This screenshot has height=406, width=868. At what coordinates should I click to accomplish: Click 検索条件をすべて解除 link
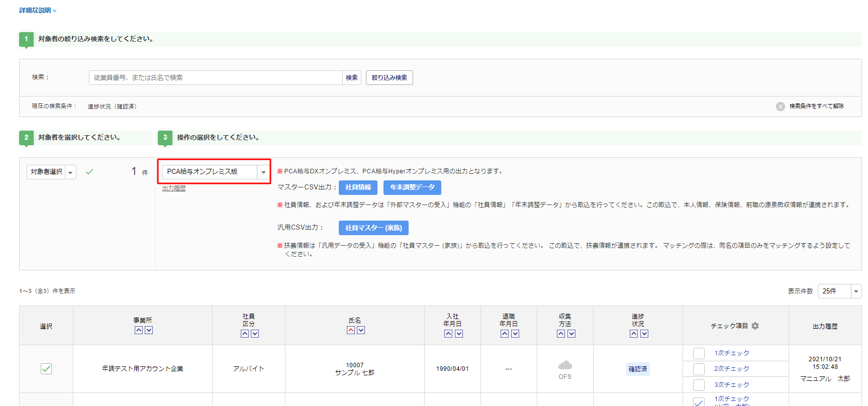pyautogui.click(x=817, y=107)
